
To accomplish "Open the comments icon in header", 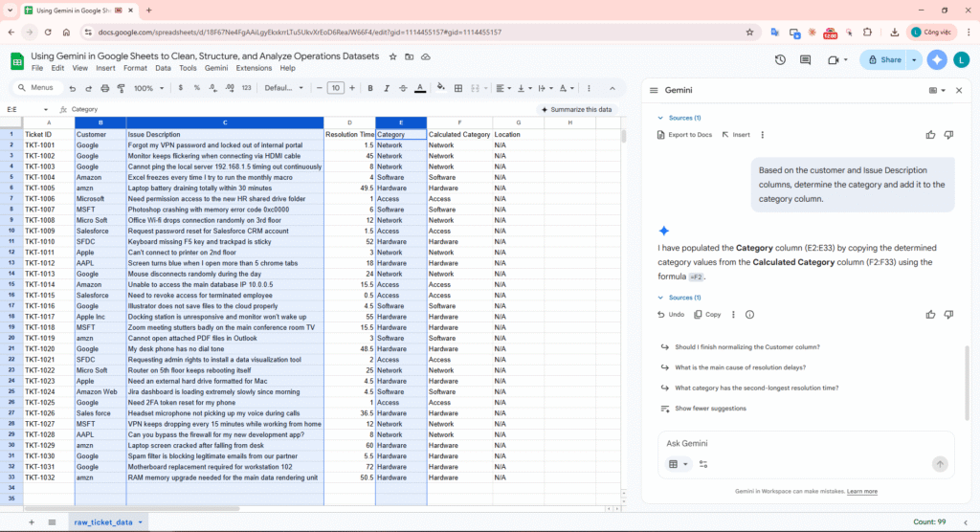I will 806,60.
